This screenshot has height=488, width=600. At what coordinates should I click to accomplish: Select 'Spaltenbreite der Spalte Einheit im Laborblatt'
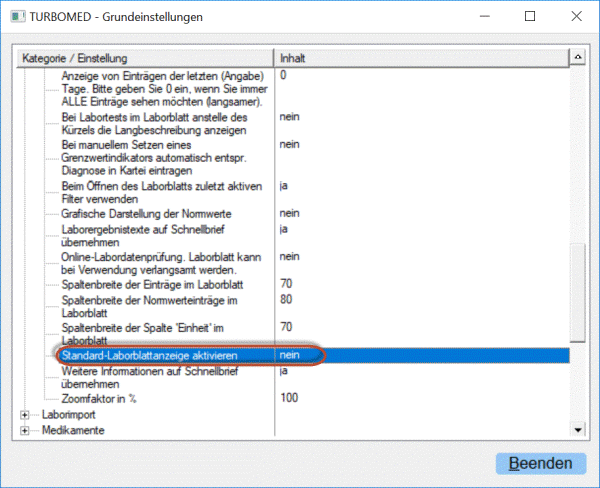[143, 334]
